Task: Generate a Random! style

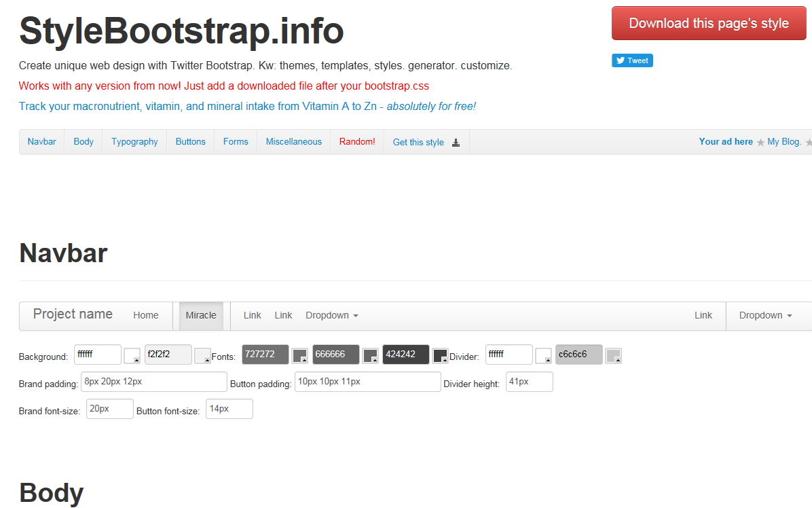Action: (x=357, y=142)
